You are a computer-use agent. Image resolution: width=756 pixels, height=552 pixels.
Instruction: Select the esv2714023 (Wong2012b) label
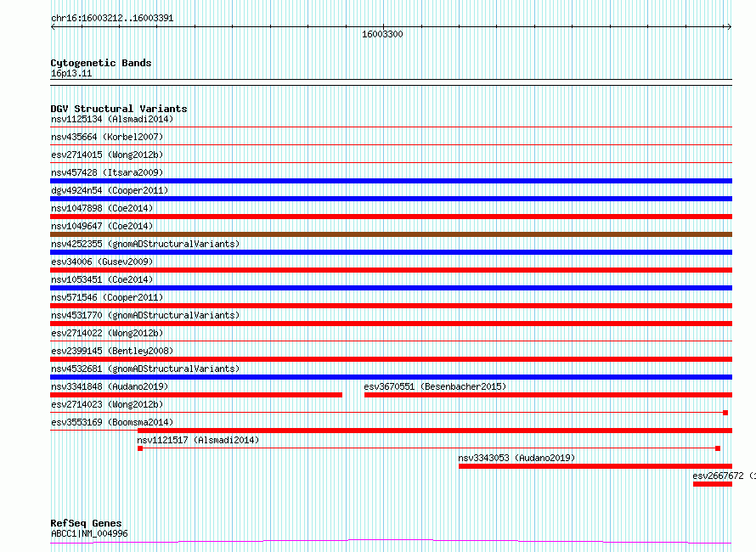107,404
